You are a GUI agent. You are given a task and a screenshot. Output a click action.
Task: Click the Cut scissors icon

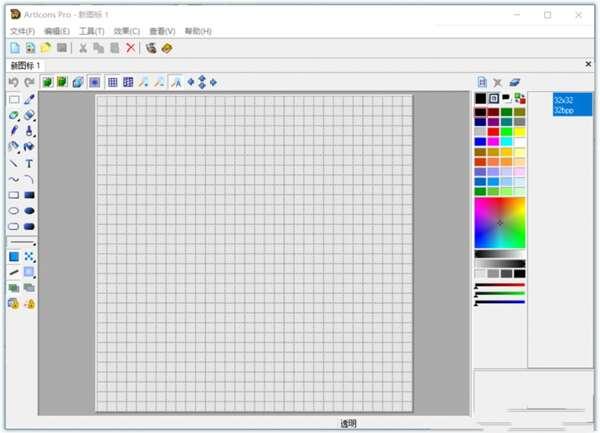pos(83,47)
